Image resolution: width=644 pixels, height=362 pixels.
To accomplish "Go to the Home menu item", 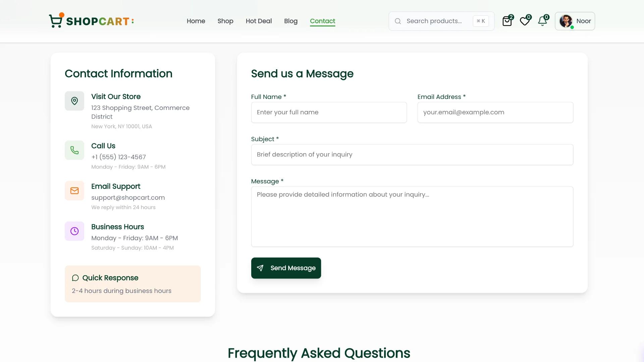I will (196, 21).
